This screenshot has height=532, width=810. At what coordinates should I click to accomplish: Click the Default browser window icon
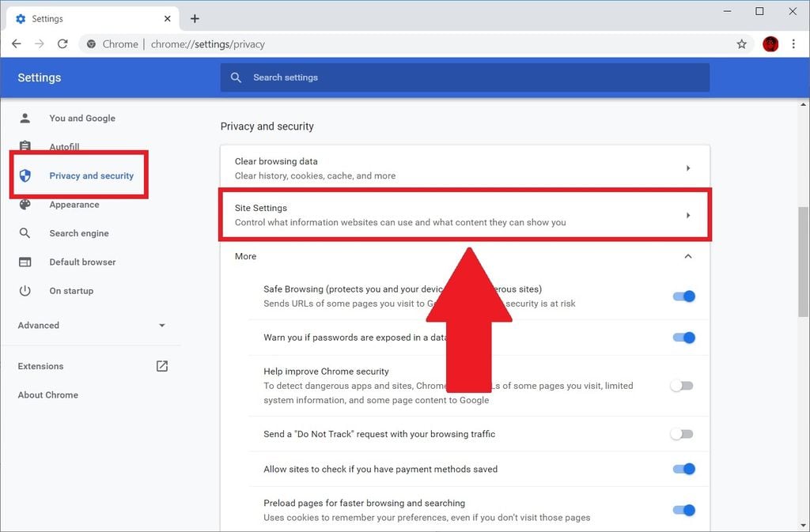25,262
